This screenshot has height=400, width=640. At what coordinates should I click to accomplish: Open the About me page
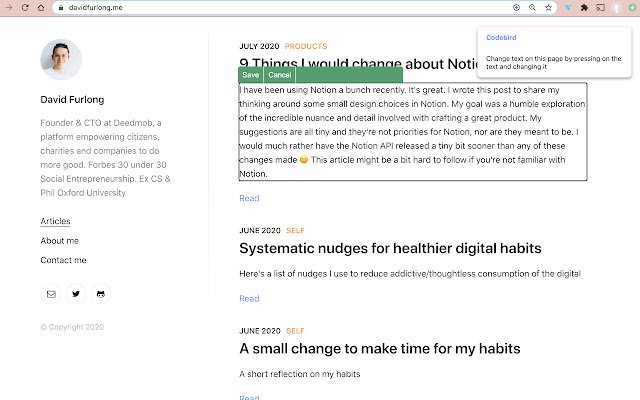[x=59, y=241]
